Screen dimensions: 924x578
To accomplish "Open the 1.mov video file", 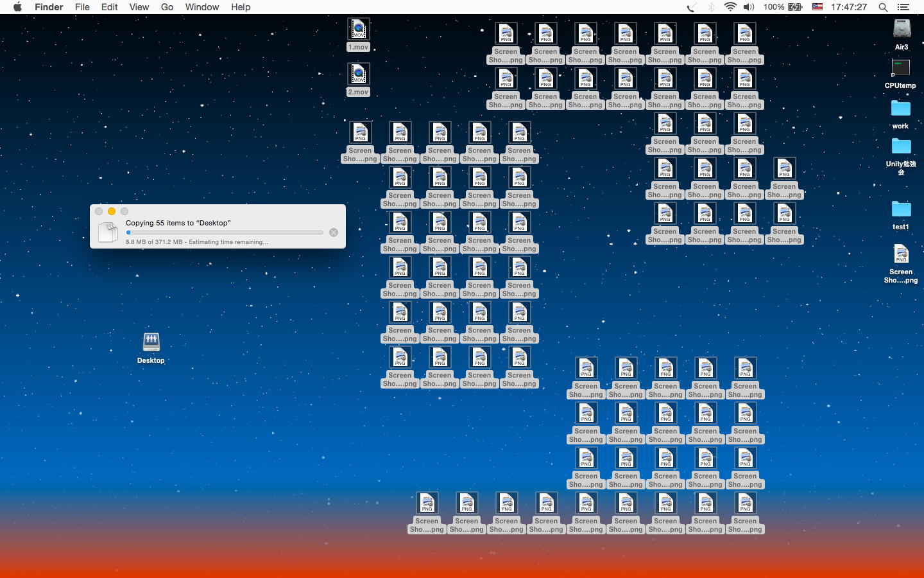I will tap(358, 30).
